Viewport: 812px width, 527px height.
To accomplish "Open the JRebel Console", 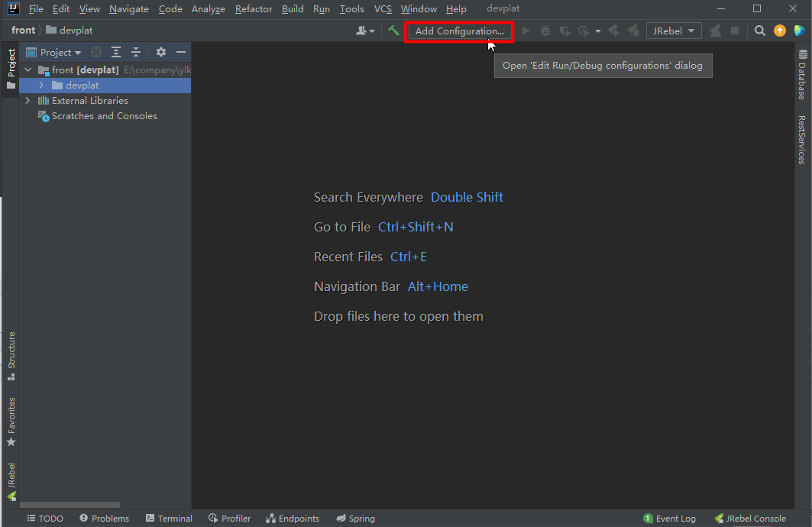I will click(750, 518).
